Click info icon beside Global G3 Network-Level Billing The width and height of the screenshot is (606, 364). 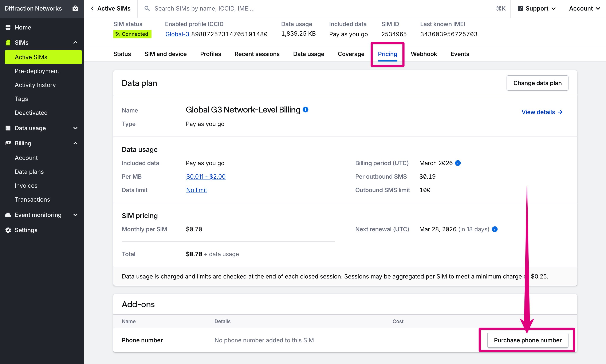pyautogui.click(x=306, y=110)
